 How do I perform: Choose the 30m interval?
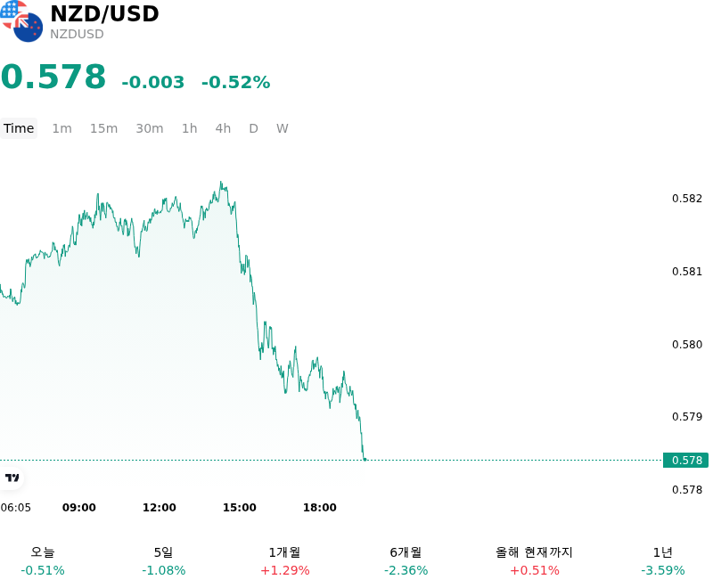150,128
